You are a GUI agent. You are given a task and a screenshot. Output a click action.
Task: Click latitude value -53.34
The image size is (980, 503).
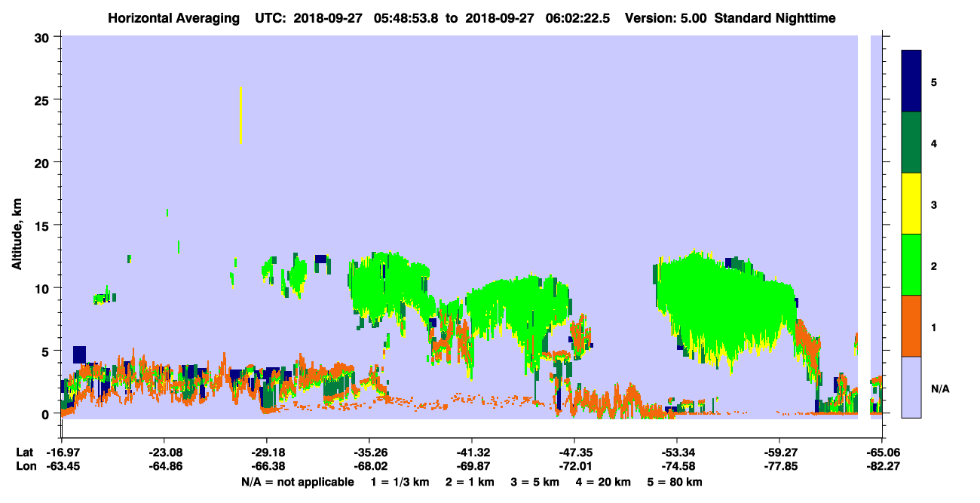pyautogui.click(x=677, y=452)
